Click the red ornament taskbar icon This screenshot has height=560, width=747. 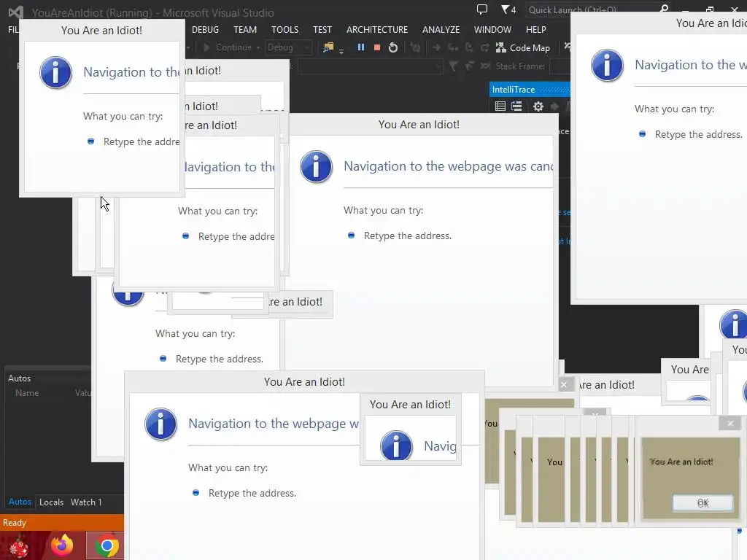19,545
